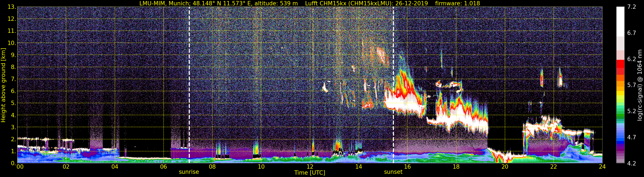
Task: Click the x-axis tick label '20'
Action: pyautogui.click(x=505, y=167)
